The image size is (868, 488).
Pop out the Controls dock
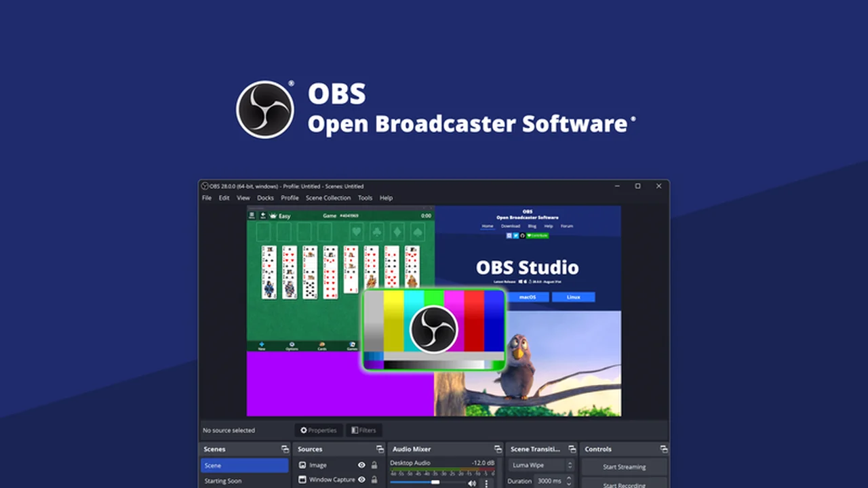pyautogui.click(x=664, y=449)
